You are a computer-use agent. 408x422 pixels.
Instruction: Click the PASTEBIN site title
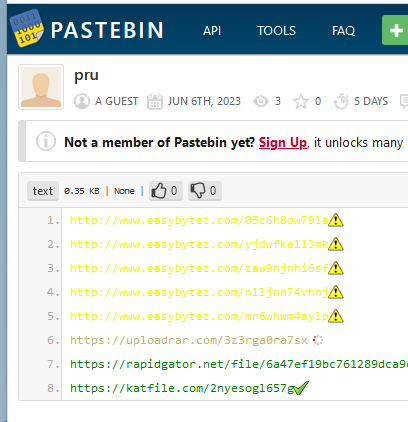pyautogui.click(x=107, y=30)
